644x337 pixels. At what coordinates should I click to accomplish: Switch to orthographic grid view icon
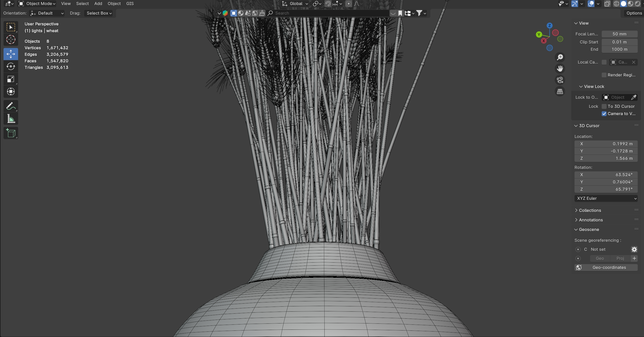pyautogui.click(x=560, y=91)
